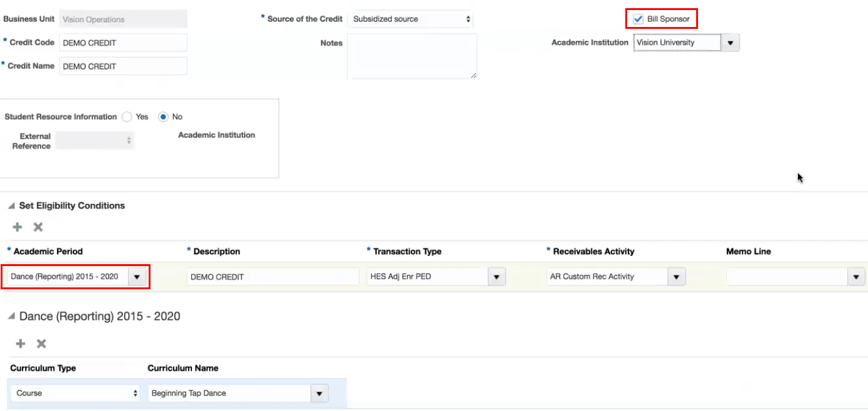Open the Curriculum Type dropdown

point(75,393)
